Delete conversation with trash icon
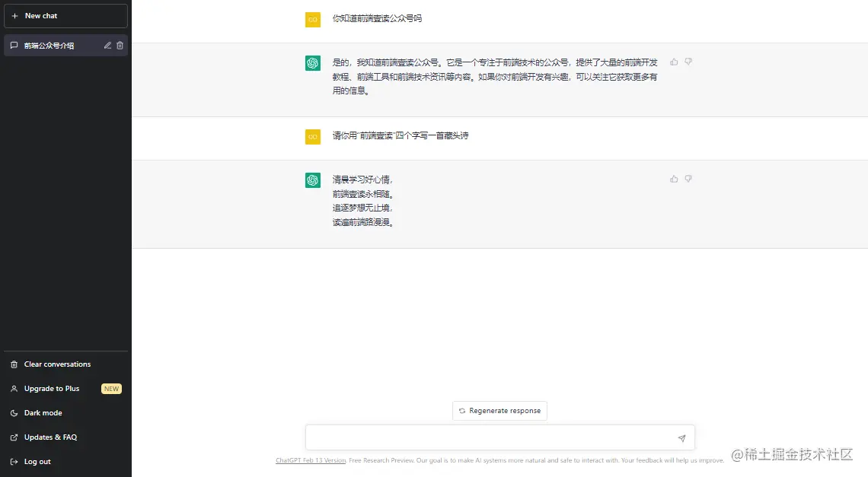The width and height of the screenshot is (868, 477). [120, 46]
